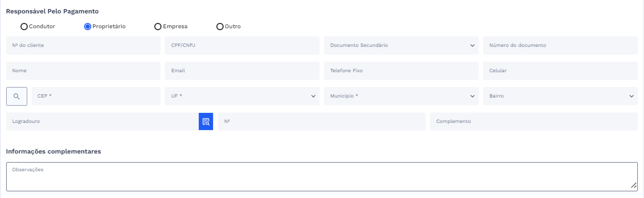This screenshot has width=644, height=198.
Task: Open the Documento Secundário dropdown
Action: coord(401,46)
